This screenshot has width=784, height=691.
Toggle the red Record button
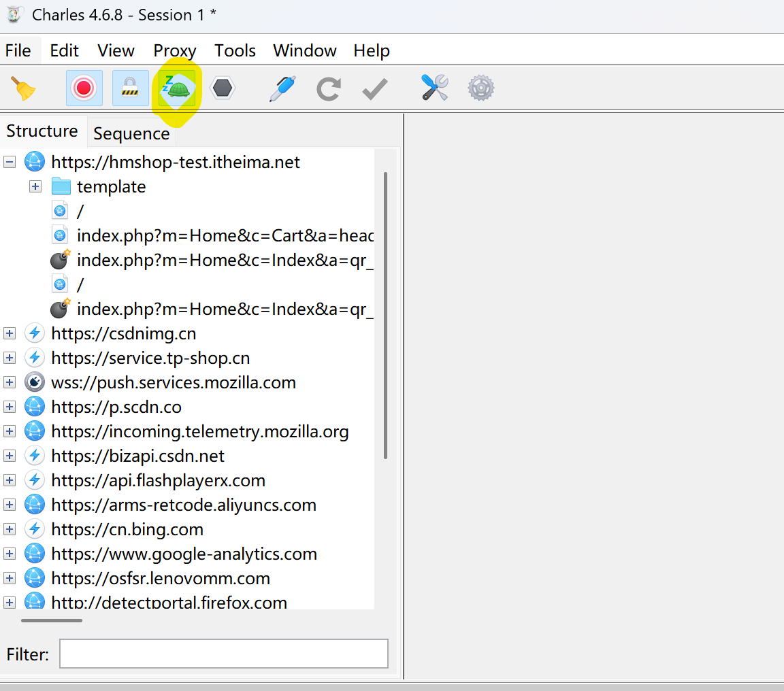point(84,88)
